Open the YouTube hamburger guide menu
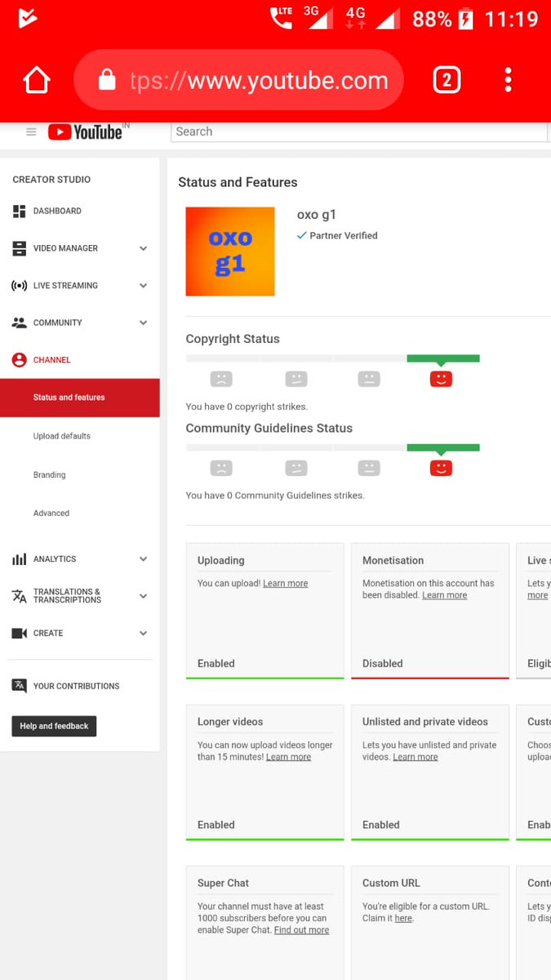551x980 pixels. 31,131
